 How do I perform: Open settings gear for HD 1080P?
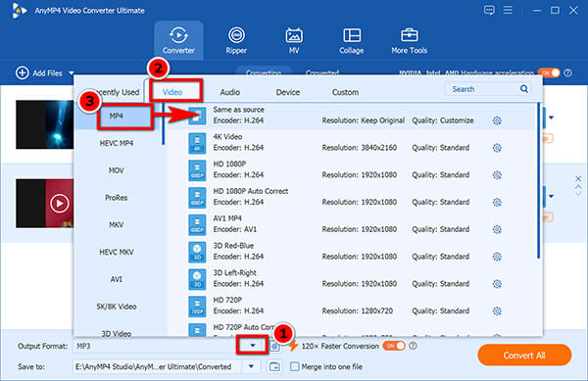tap(497, 175)
